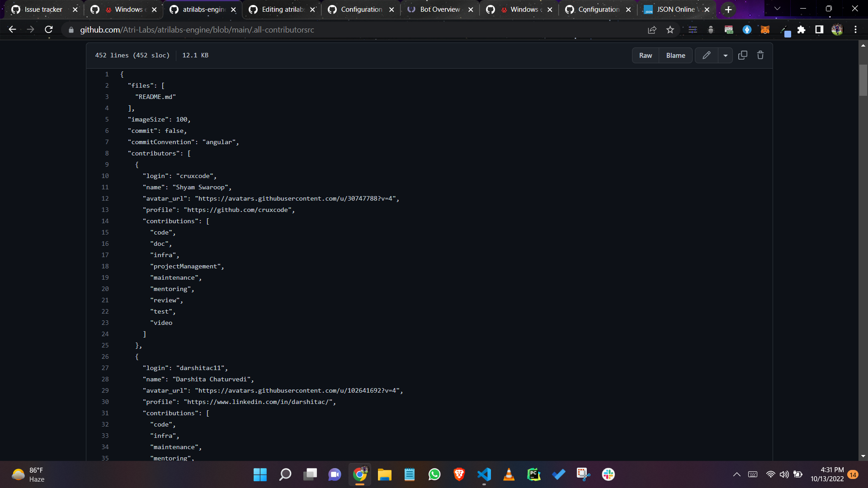Open Chrome's three-dot menu
The height and width of the screenshot is (488, 868).
(855, 29)
